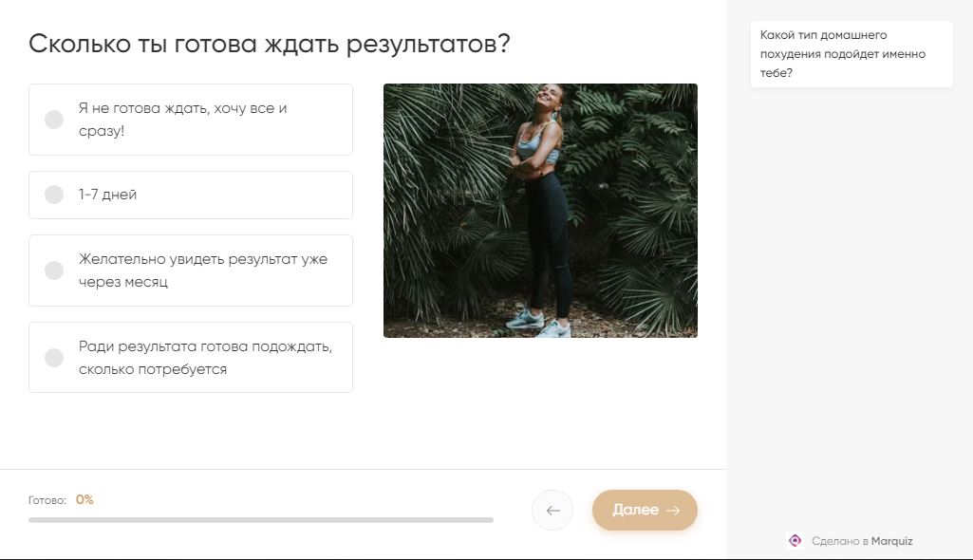Click the answer text 'через месяц'

click(123, 282)
